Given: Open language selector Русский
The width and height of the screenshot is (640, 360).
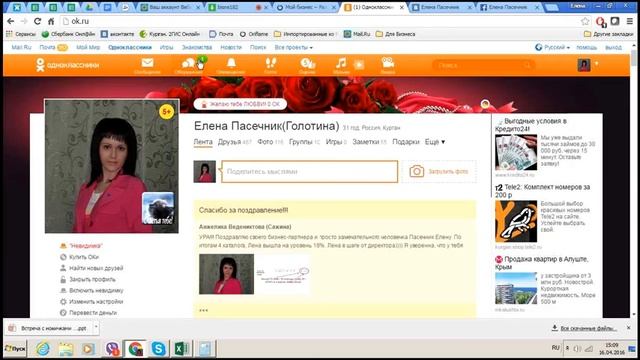Looking at the screenshot, I should [553, 47].
